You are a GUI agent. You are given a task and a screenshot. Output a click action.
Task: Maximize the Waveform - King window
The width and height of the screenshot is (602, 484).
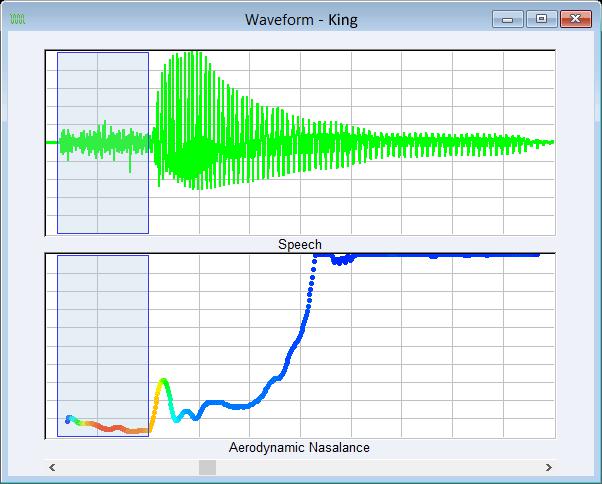(x=540, y=19)
